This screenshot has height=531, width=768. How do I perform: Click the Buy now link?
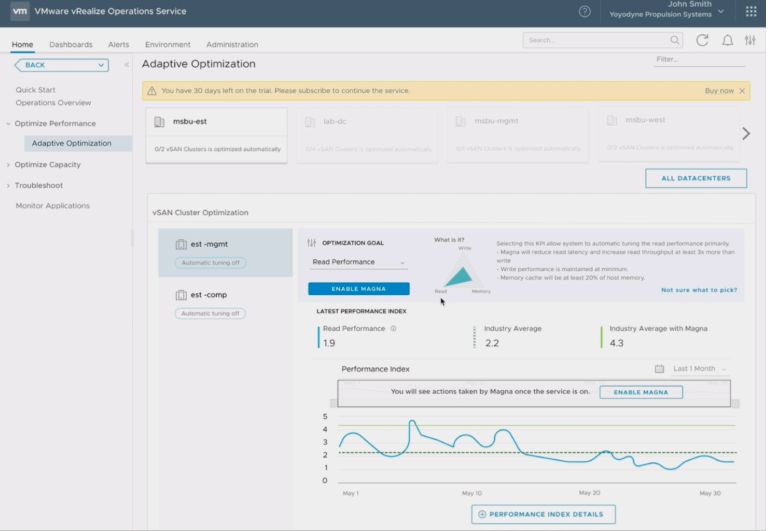pyautogui.click(x=719, y=91)
